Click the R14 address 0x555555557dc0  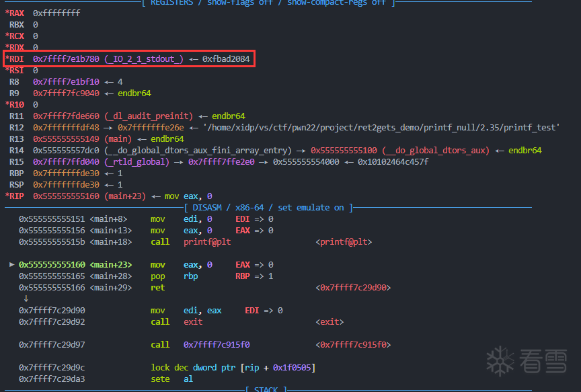[x=66, y=151]
